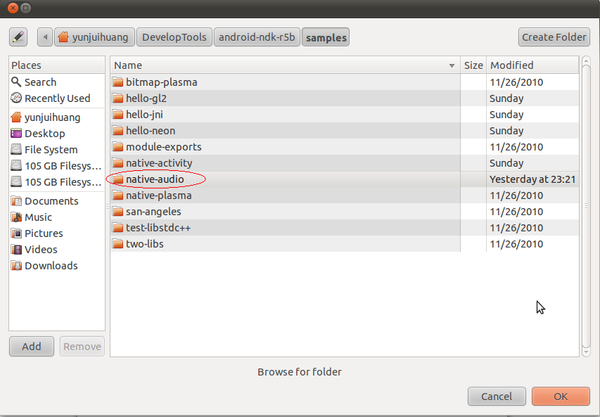Select the two-libs folder name
The height and width of the screenshot is (417, 600).
tap(144, 244)
